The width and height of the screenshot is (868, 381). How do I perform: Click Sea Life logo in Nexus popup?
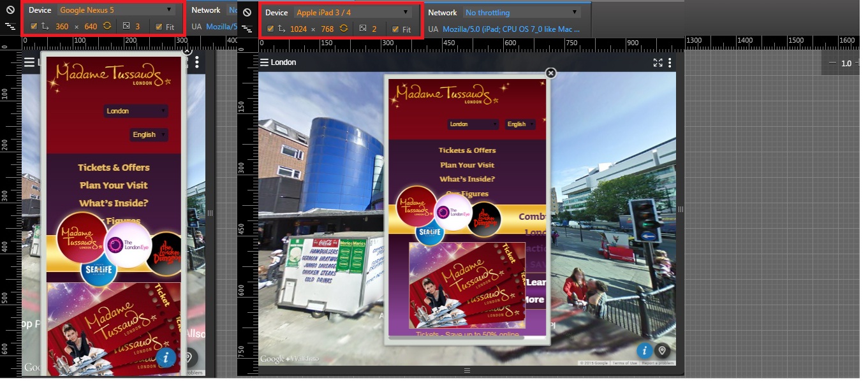coord(99,271)
